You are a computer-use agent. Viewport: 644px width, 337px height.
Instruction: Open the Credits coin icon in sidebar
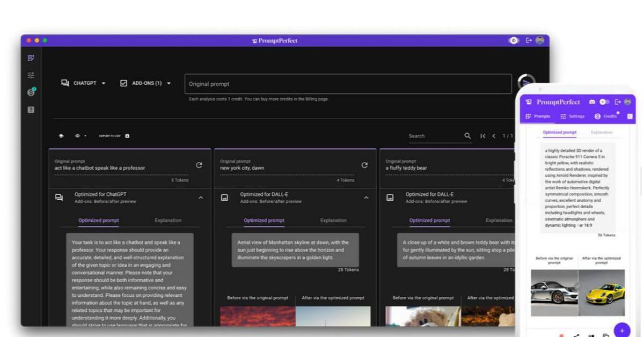(x=31, y=92)
